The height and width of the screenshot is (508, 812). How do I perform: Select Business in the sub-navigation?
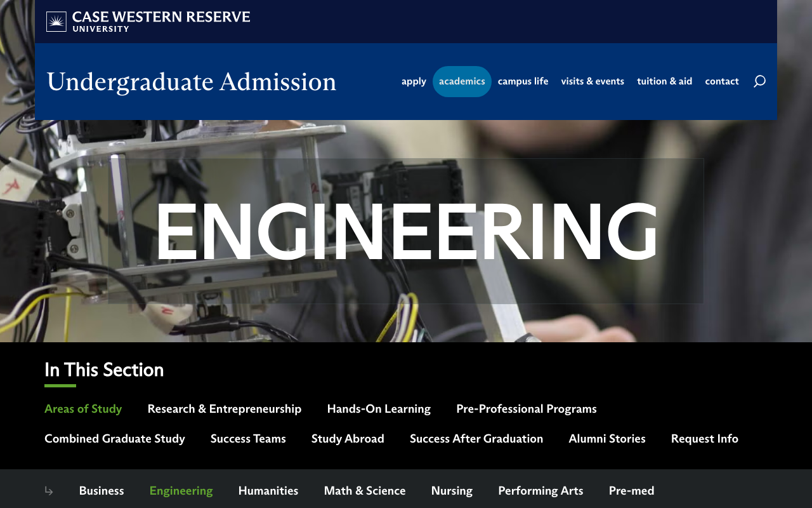tap(101, 491)
